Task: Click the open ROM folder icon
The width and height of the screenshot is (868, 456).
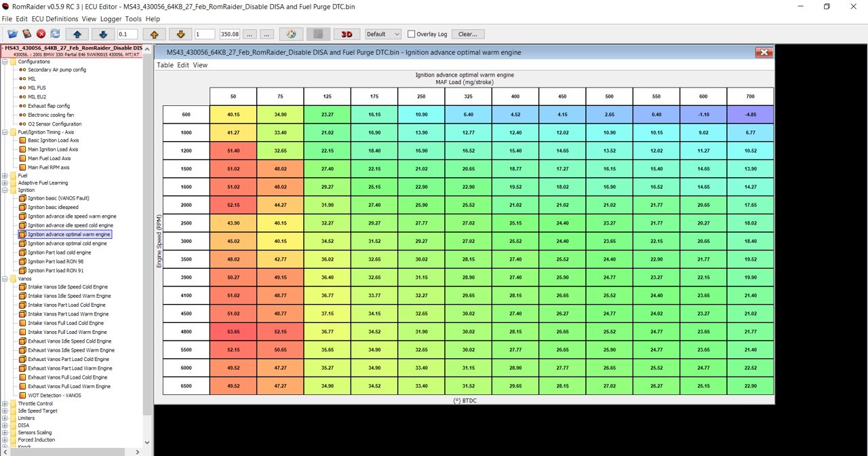Action: click(x=13, y=34)
